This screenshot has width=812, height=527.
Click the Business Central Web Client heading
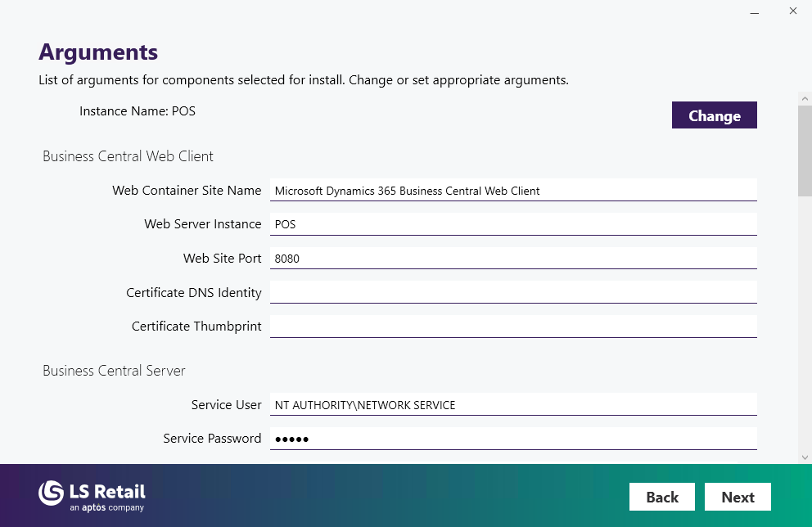pos(128,156)
